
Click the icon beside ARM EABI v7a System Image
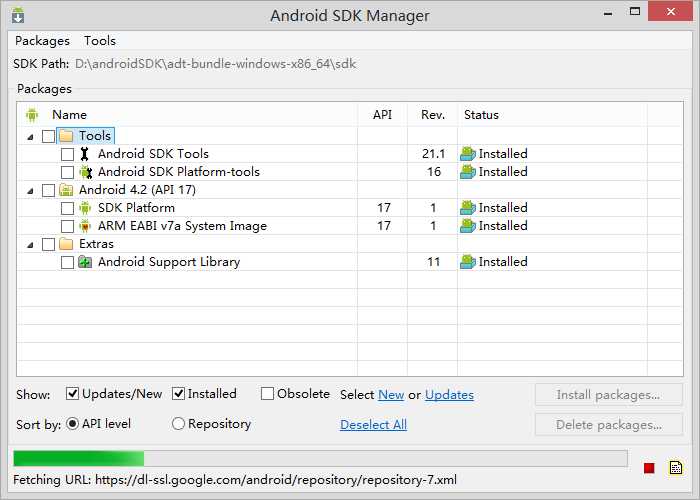(85, 226)
